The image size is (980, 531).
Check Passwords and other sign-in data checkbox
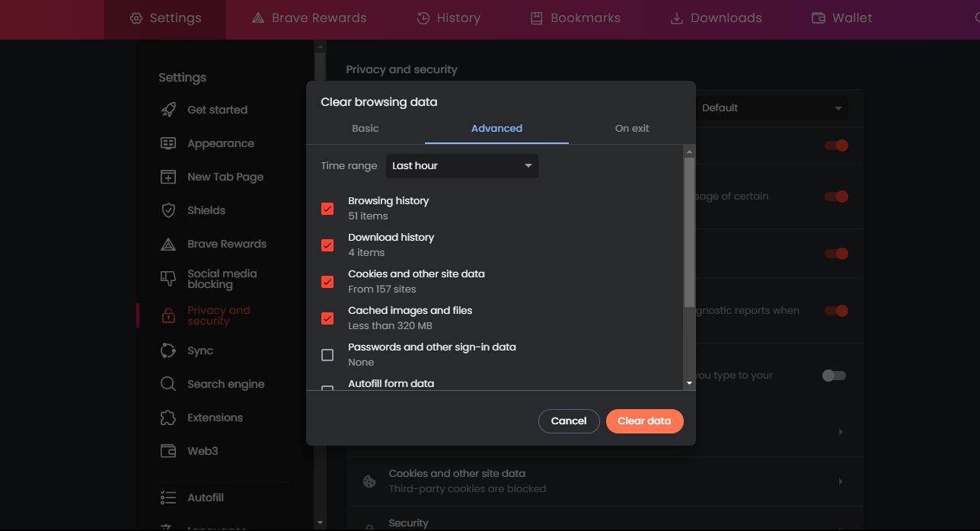327,355
